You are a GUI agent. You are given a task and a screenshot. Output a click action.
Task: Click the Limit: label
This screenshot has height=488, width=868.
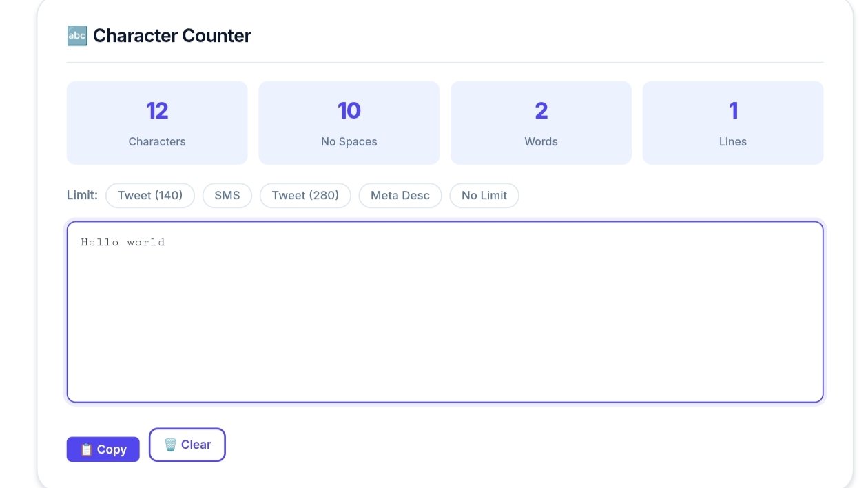tap(81, 195)
